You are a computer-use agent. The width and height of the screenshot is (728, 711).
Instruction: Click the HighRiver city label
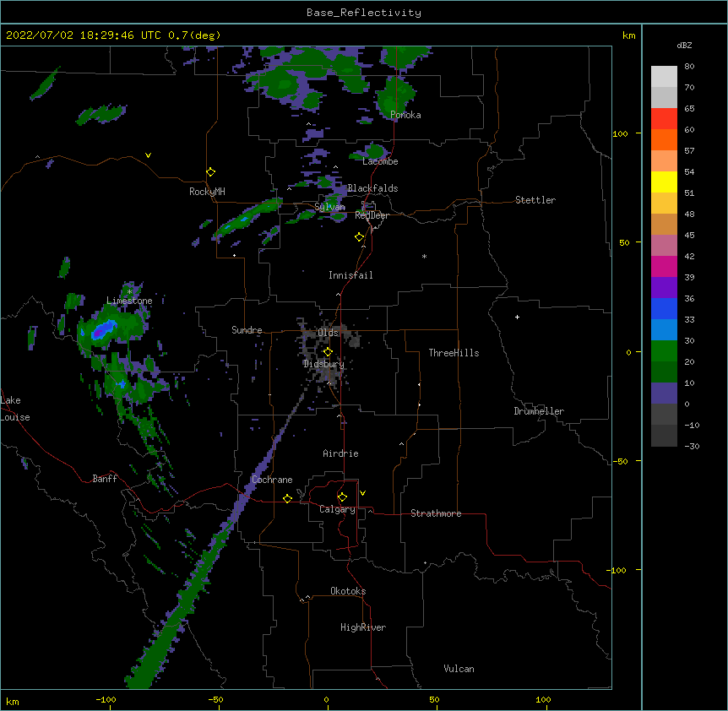click(363, 627)
